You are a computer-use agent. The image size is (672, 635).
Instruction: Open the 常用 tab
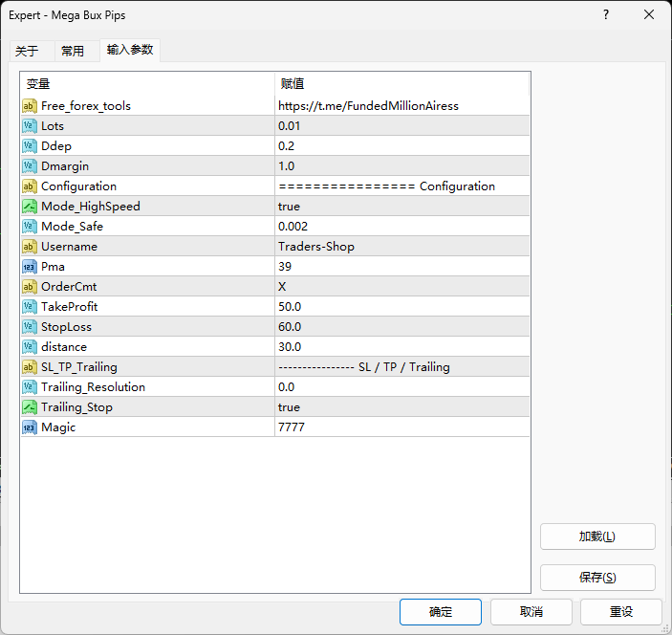click(x=73, y=52)
